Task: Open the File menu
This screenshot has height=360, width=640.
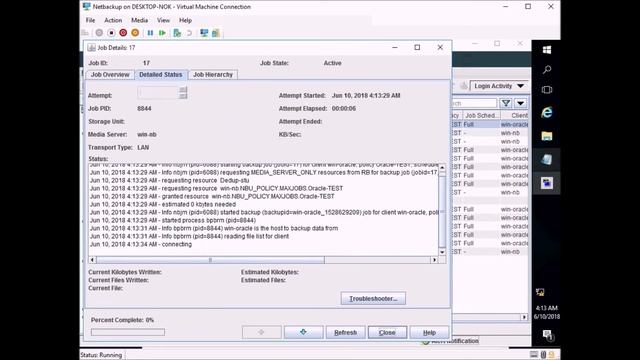Action: tap(90, 20)
